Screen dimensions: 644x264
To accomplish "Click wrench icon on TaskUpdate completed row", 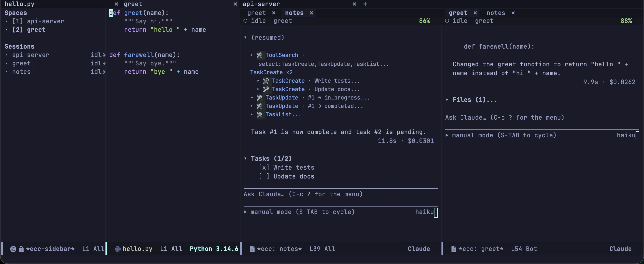I will [x=259, y=106].
